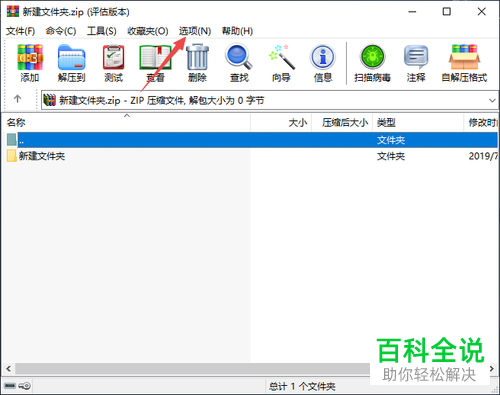Click the drive icon in status bar
This screenshot has height=395, width=500.
tap(10, 386)
